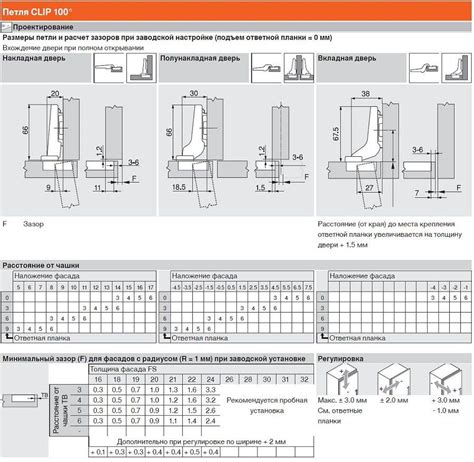This screenshot has width=474, height=462.
Task: Select the hinge arm icon for Полунакладная дверь
Action: tap(266, 68)
